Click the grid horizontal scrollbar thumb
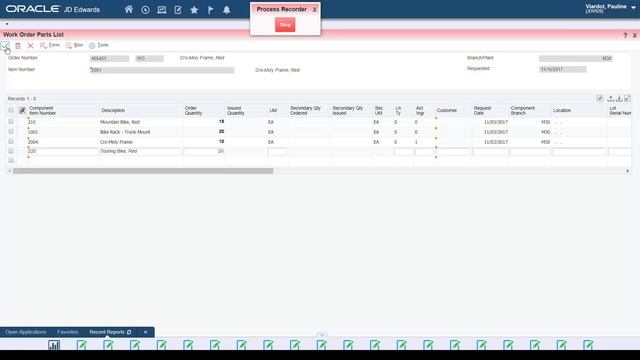This screenshot has width=640, height=360. pos(143,171)
